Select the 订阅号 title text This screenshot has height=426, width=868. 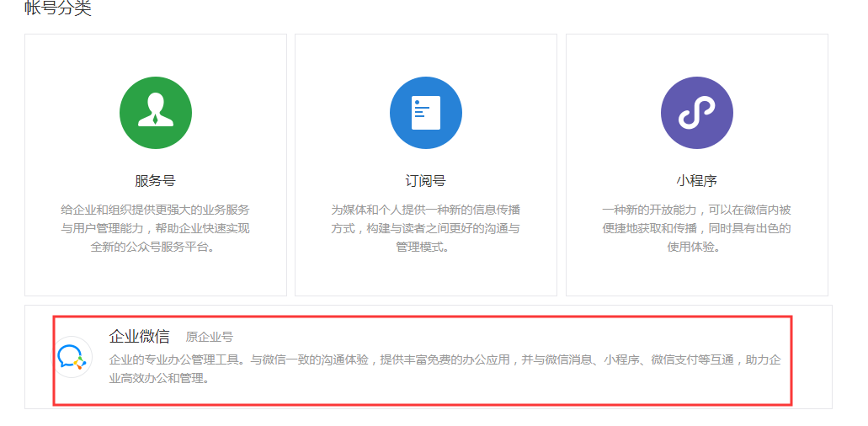pyautogui.click(x=426, y=181)
